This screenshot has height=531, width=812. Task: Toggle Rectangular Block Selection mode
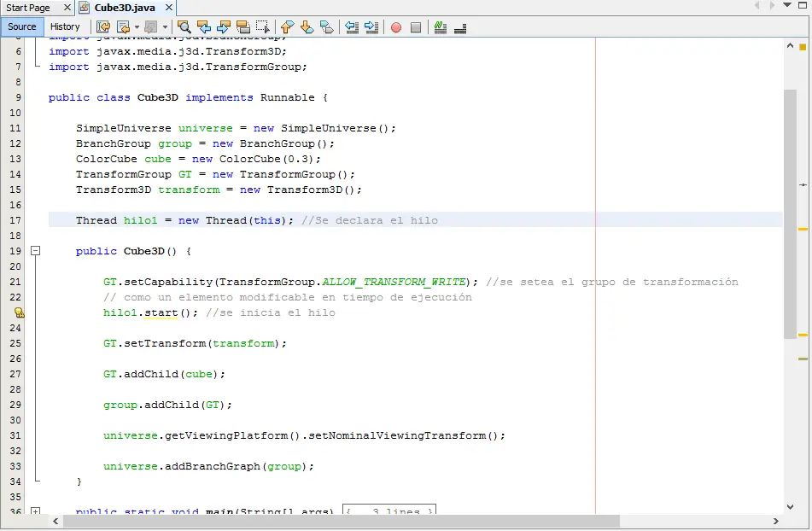coord(265,27)
